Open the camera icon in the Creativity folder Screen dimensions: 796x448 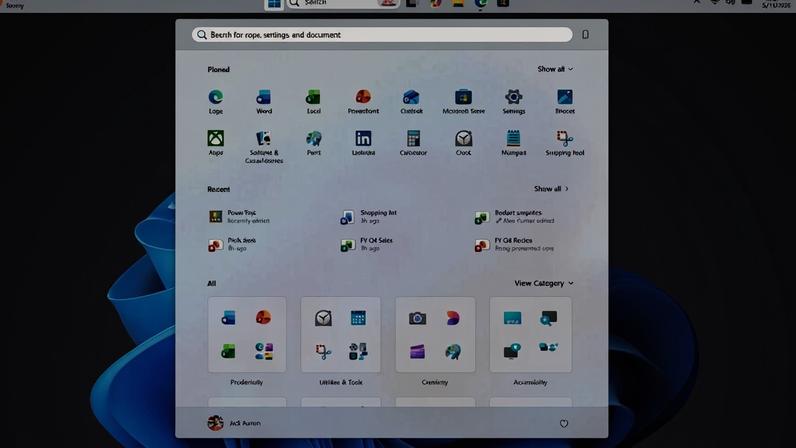click(417, 318)
